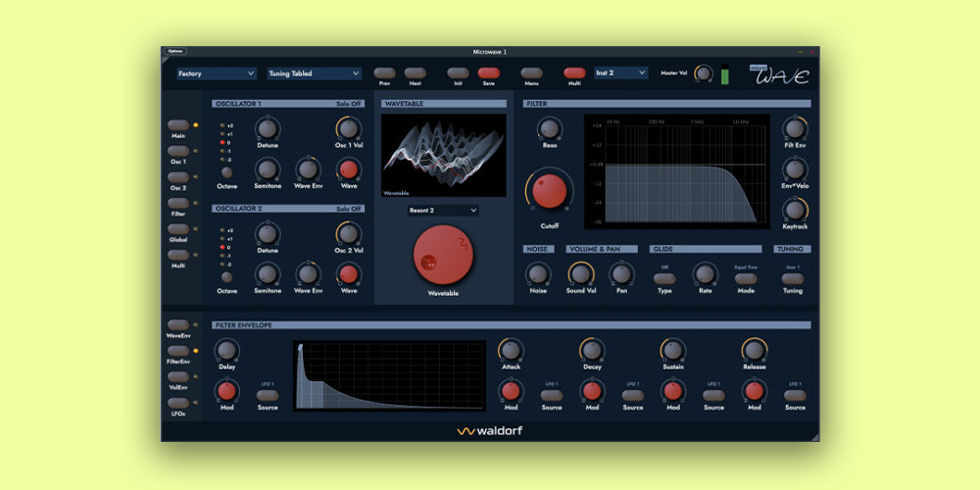The width and height of the screenshot is (980, 490).
Task: Toggle the Glide Type button
Action: (x=664, y=278)
